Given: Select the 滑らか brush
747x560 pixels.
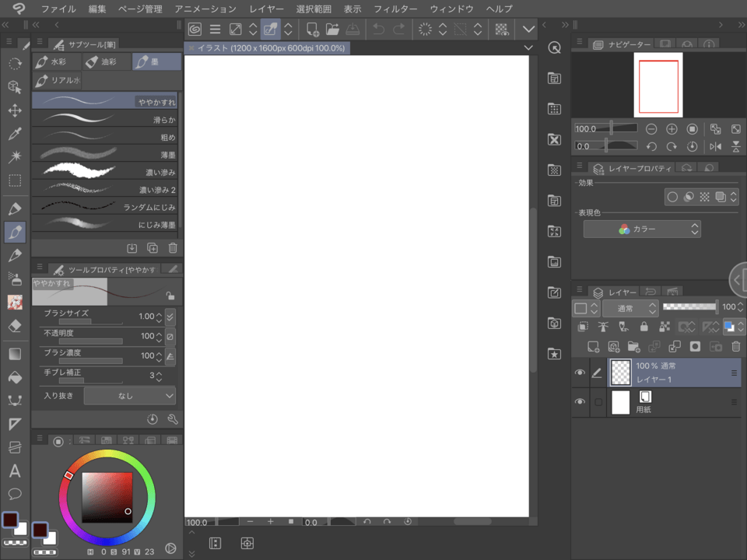Looking at the screenshot, I should coord(105,118).
